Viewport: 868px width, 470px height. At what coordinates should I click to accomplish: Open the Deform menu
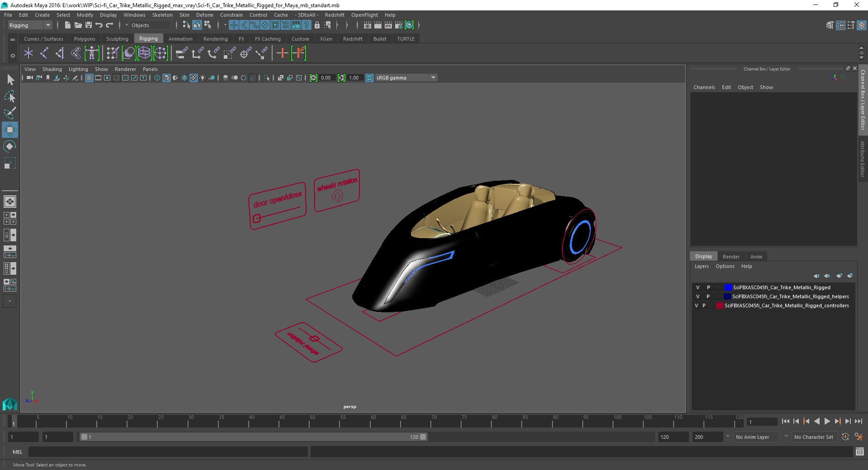coord(204,15)
